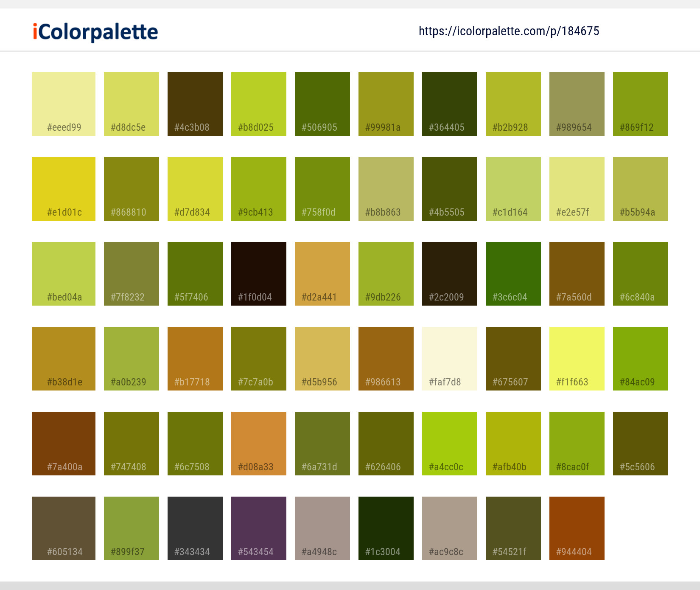The width and height of the screenshot is (700, 590).
Task: Click the #944404 burnt orange swatch
Action: point(577,528)
